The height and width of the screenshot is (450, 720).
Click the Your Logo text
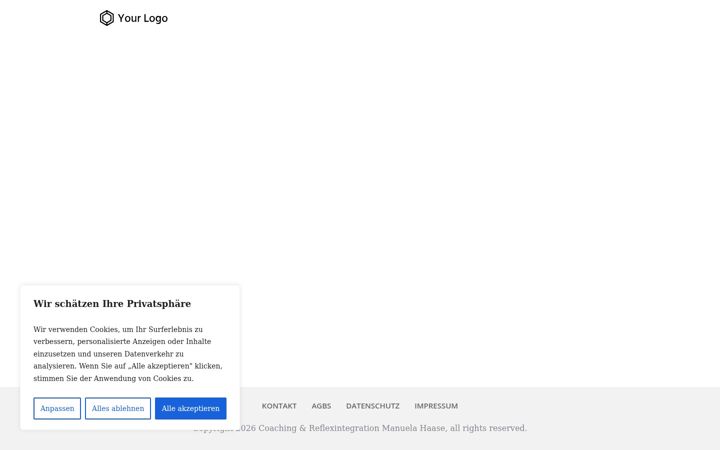142,18
